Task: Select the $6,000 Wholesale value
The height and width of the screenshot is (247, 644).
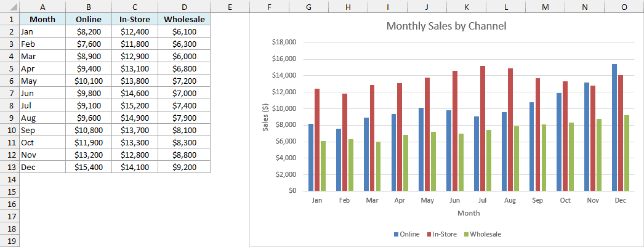Action: click(184, 56)
